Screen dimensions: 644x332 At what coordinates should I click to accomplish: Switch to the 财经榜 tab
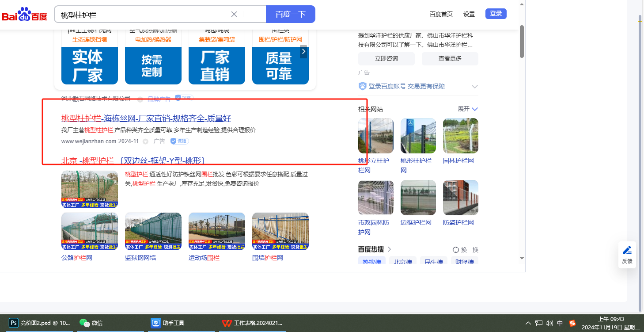point(465,261)
